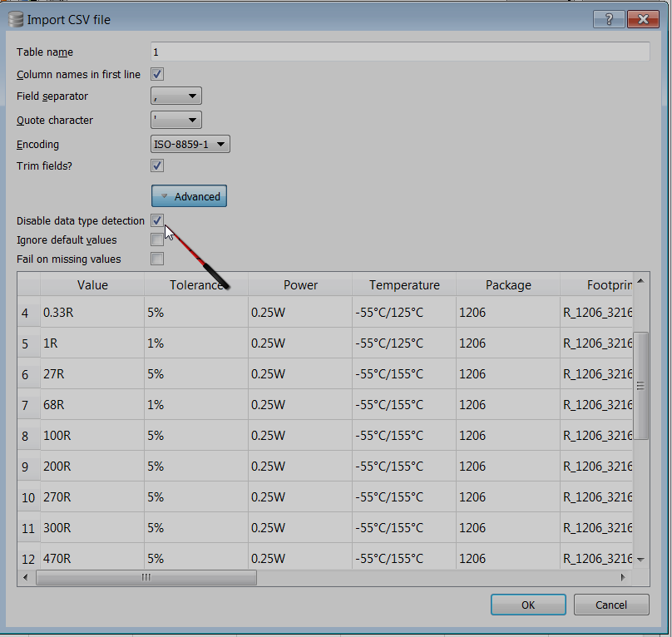Screen dimensions: 672x637
Task: Click the left arrow of the horizontal scrollbar
Action: pos(24,577)
